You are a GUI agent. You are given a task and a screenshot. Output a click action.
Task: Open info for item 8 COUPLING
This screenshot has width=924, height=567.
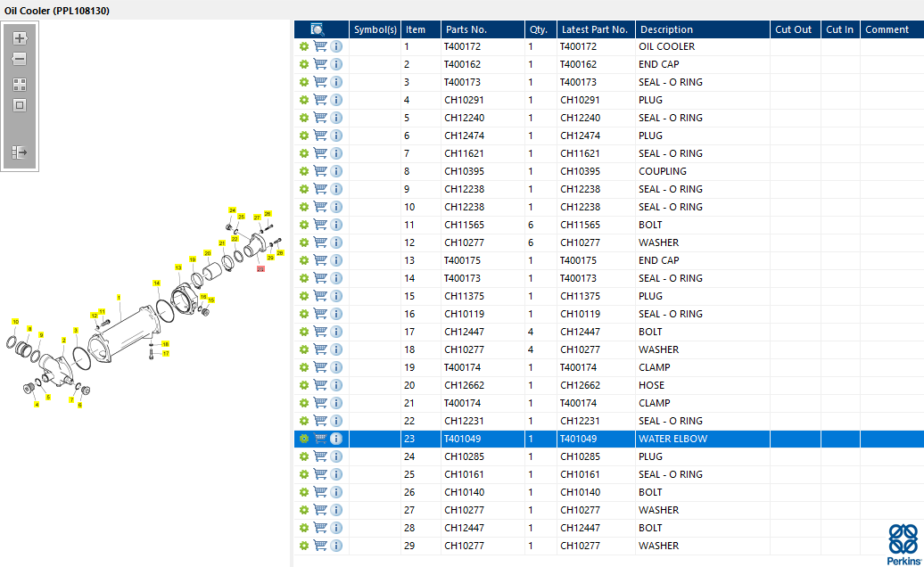coord(336,171)
